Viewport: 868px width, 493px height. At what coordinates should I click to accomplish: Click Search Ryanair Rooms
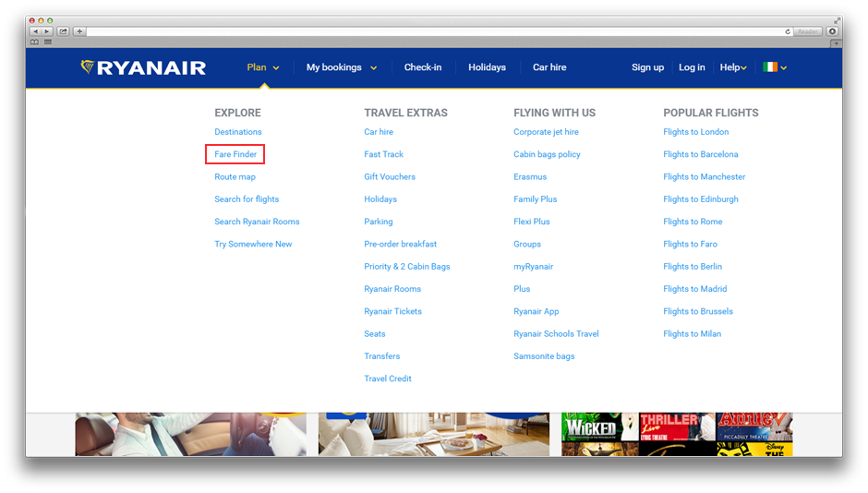coord(257,222)
